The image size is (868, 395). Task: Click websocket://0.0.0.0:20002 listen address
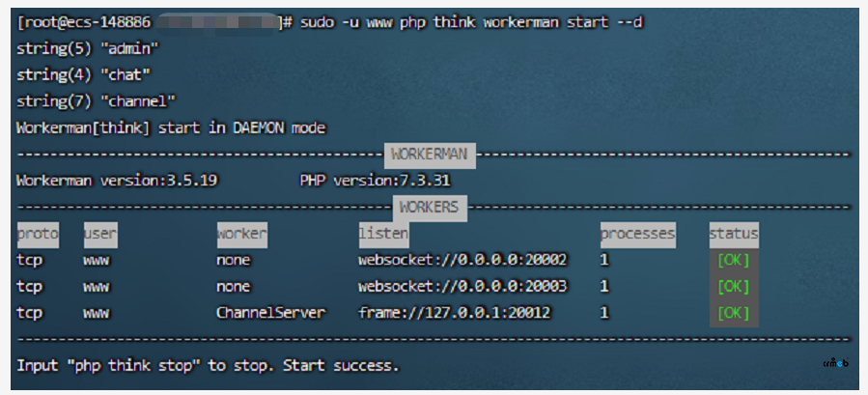coord(462,260)
